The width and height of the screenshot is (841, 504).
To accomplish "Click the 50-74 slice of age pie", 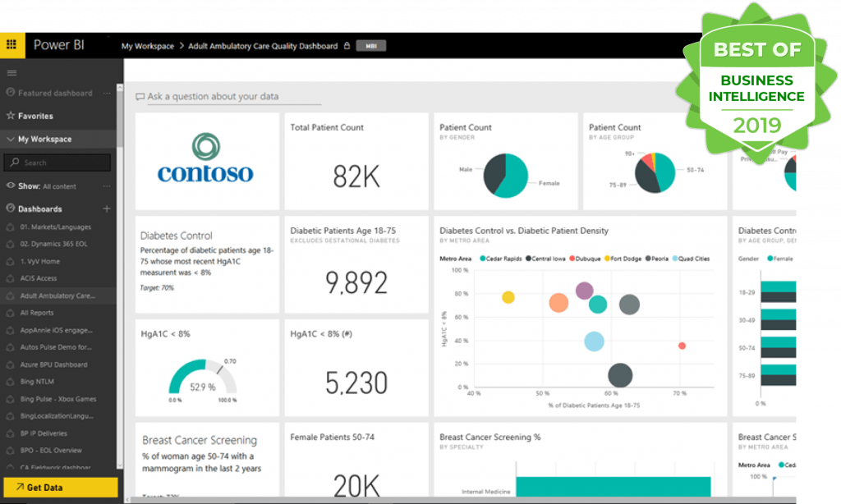I will [x=664, y=172].
